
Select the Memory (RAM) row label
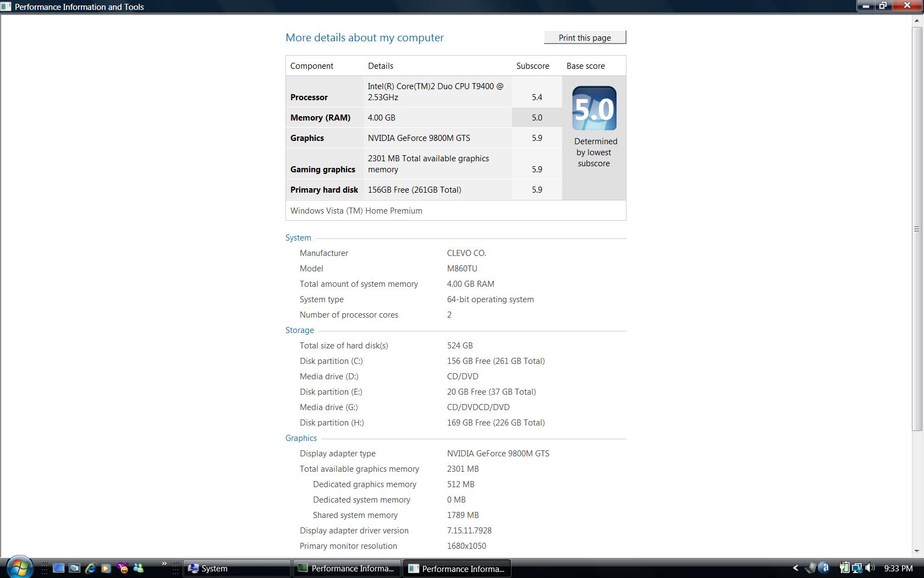click(320, 118)
